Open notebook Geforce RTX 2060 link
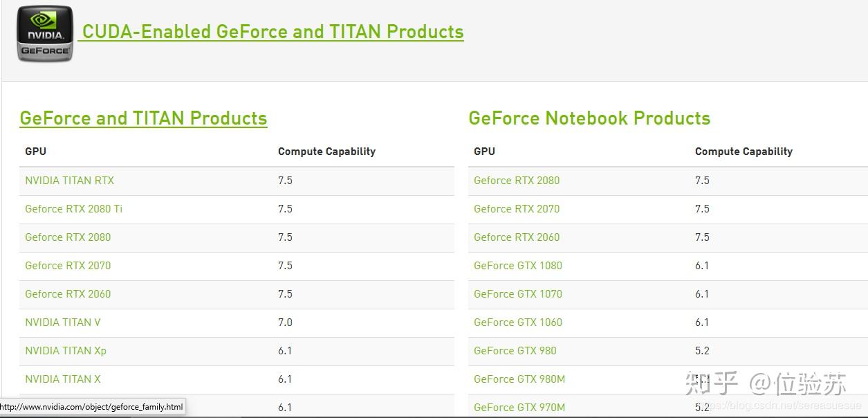 coord(517,237)
